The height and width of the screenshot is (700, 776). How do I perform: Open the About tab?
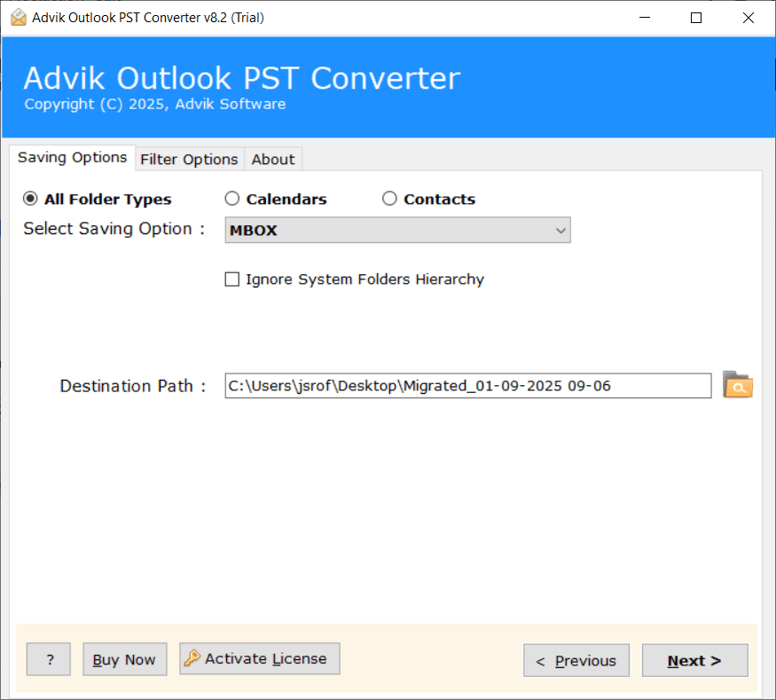[272, 160]
